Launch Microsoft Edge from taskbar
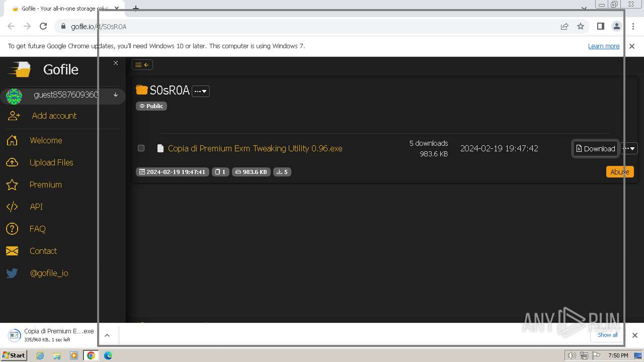644x362 pixels. pos(108,355)
